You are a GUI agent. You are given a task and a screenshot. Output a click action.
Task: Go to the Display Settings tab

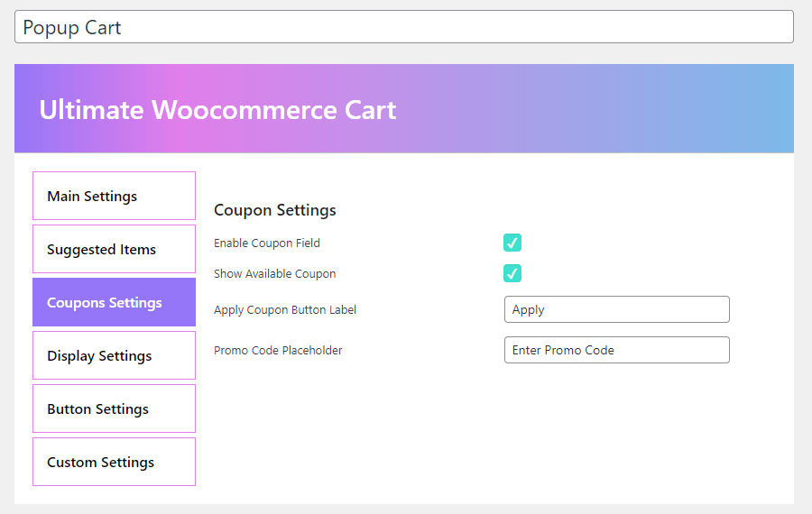coord(114,355)
